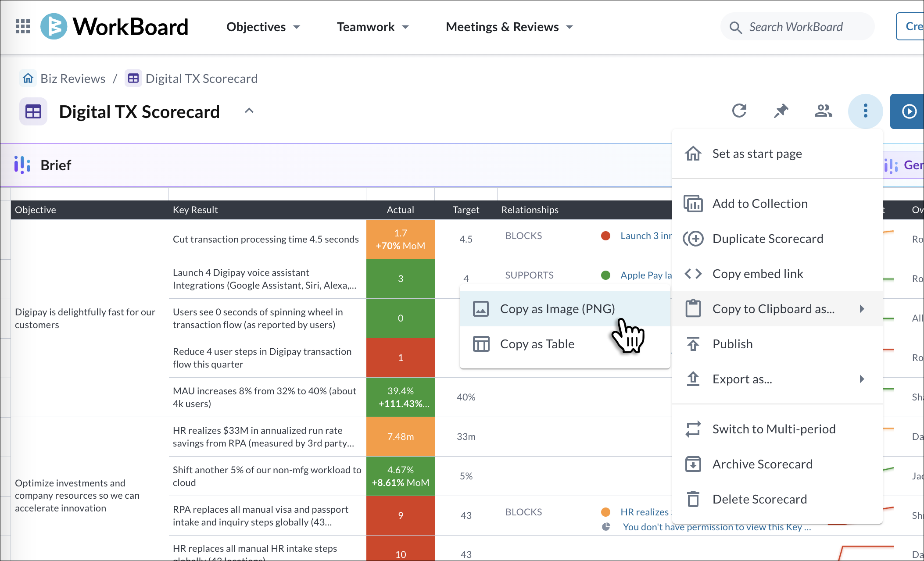Click the Actual column header
Screen dimensions: 924x561
point(400,210)
